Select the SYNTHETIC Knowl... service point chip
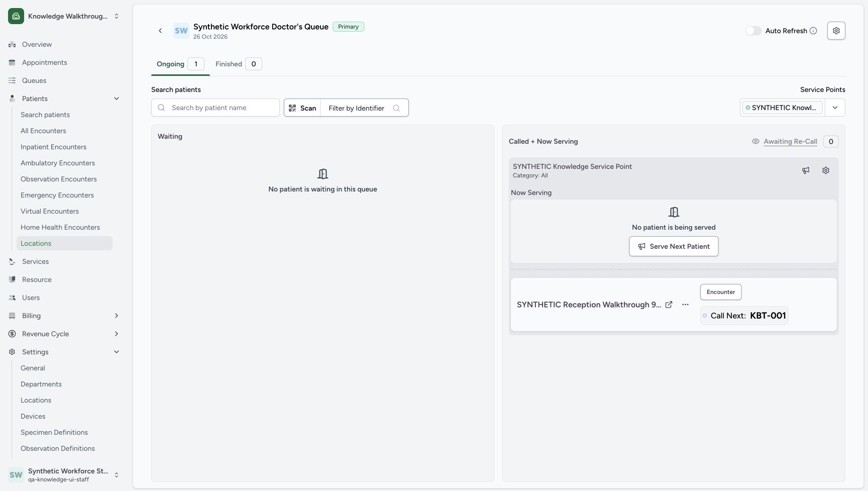The image size is (868, 491). 783,108
